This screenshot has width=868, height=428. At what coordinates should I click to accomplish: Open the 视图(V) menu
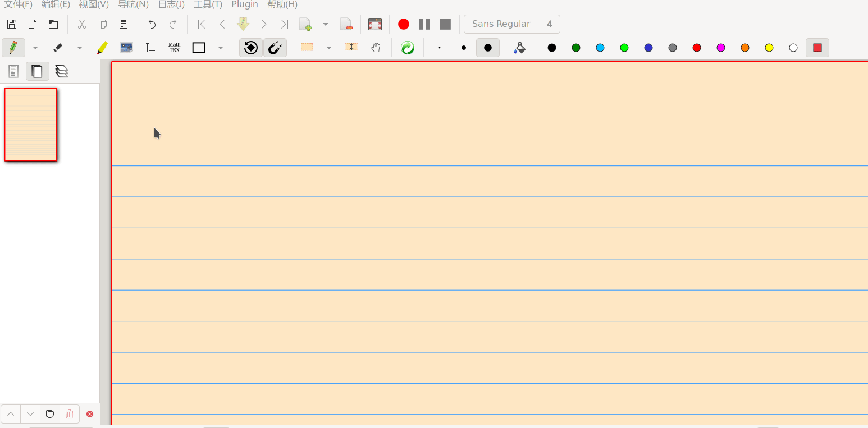[x=94, y=4]
